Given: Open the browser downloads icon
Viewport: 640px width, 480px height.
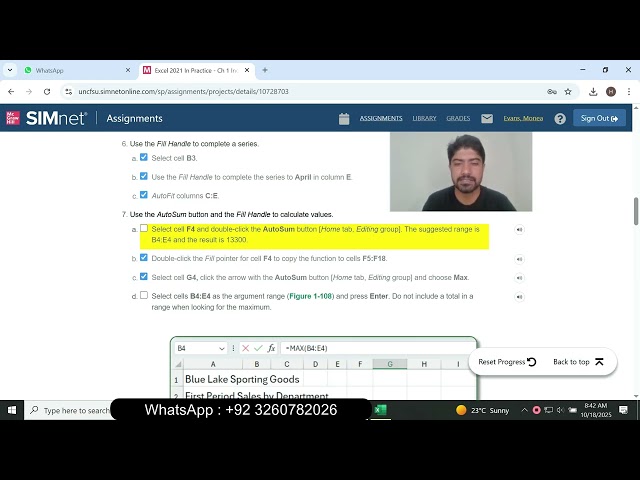Looking at the screenshot, I should click(593, 91).
